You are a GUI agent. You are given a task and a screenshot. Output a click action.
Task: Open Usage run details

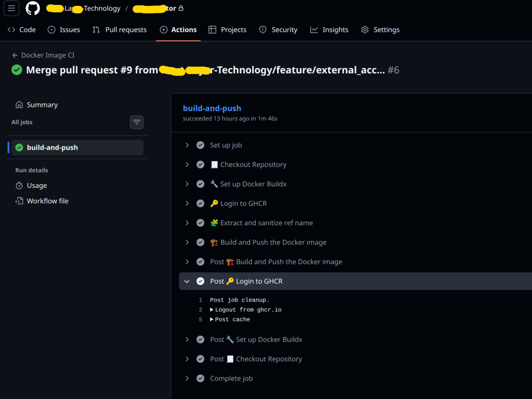coord(37,186)
